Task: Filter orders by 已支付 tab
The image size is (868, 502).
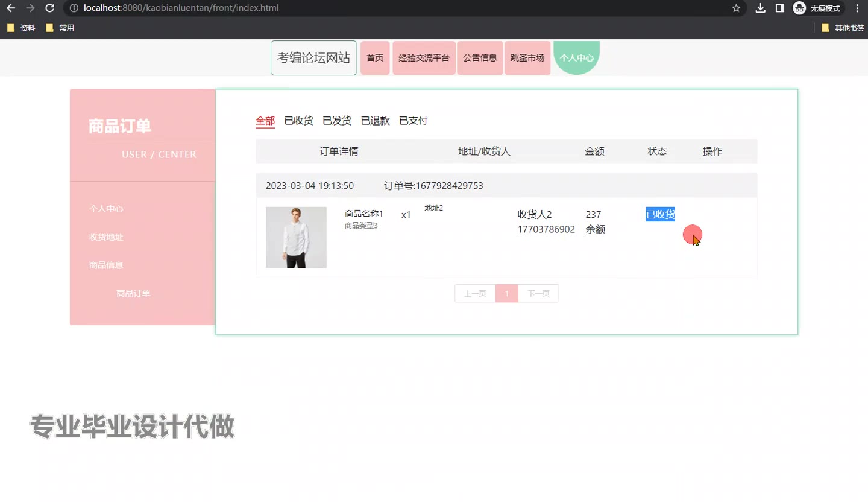Action: pos(414,121)
